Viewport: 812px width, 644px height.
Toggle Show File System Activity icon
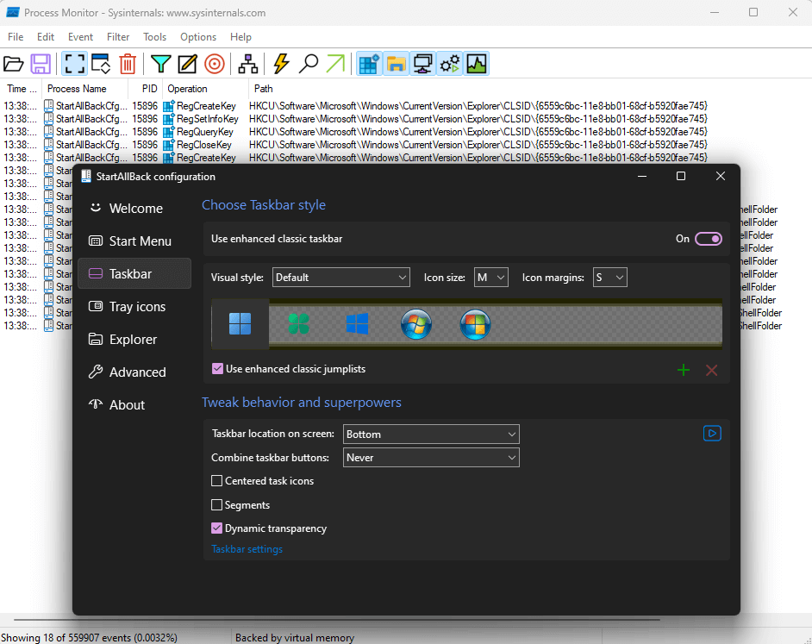pos(397,65)
